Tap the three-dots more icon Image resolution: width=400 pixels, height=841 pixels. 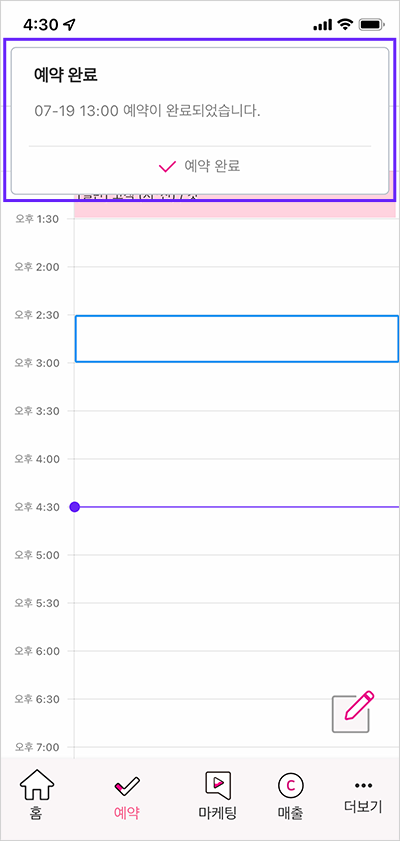click(364, 786)
